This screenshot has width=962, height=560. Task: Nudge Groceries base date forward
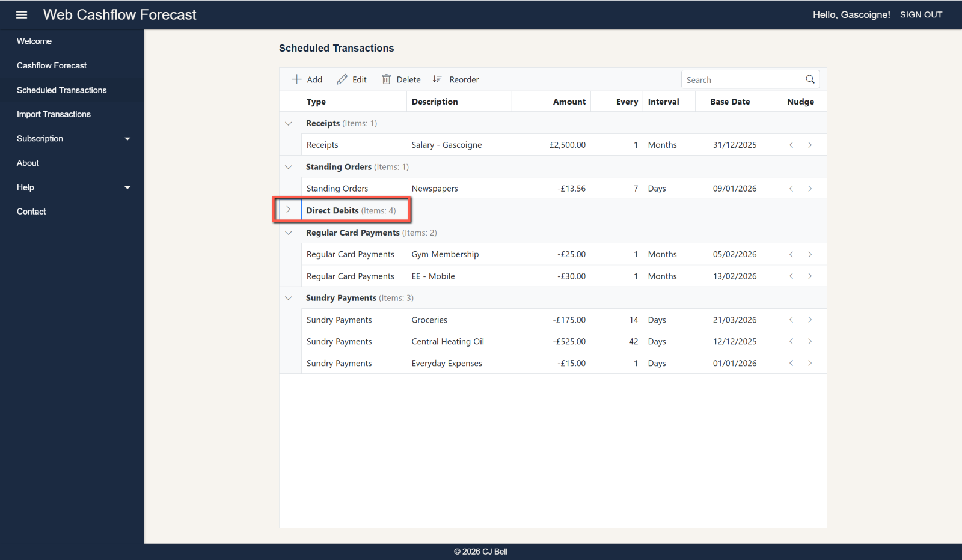810,320
